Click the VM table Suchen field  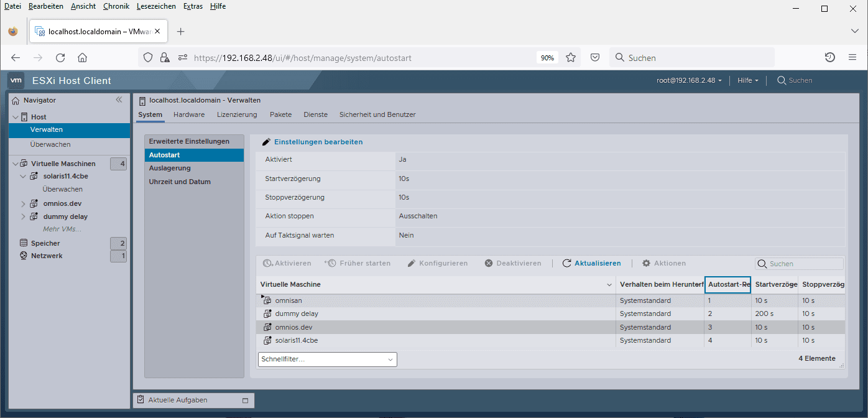pos(799,264)
